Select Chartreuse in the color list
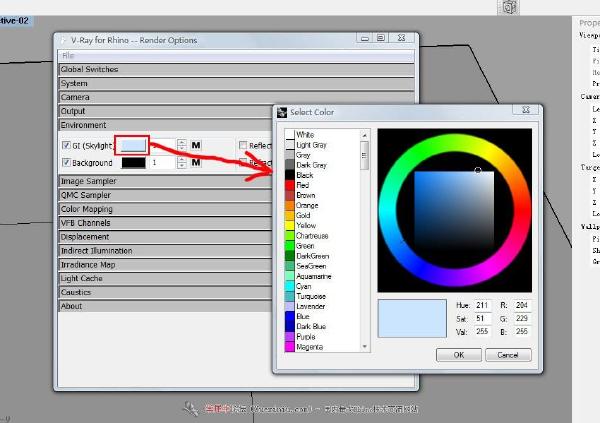The height and width of the screenshot is (423, 600). (312, 236)
